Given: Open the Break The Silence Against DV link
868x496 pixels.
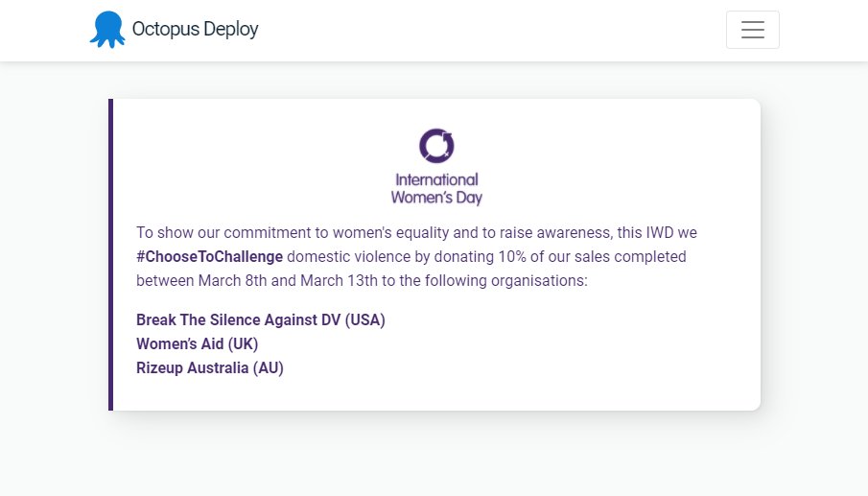Looking at the screenshot, I should click(x=261, y=320).
